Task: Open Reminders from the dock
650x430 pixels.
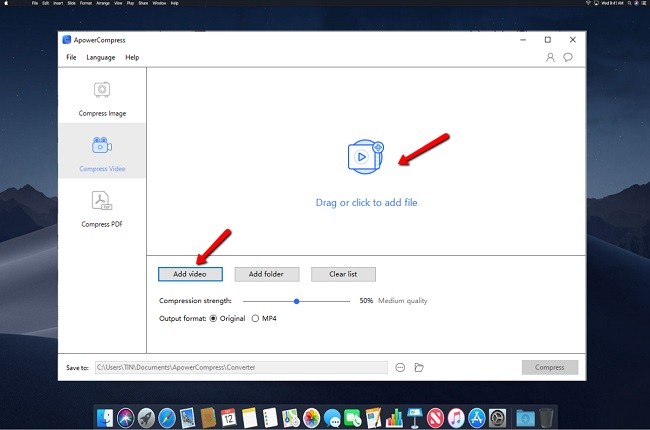Action: [270, 418]
